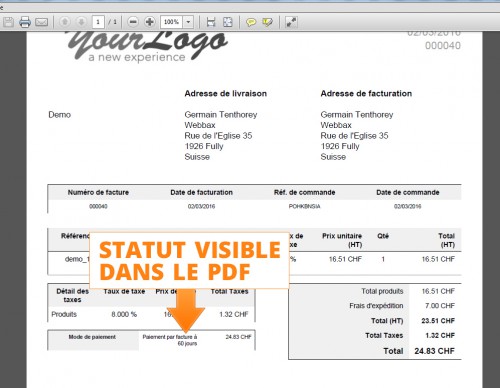Viewport: 500px width, 388px height.
Task: Click the 'Demo' shop name text
Action: coord(60,115)
